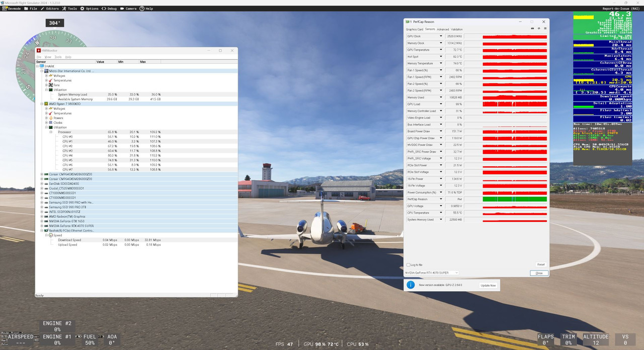The width and height of the screenshot is (644, 350).
Task: Click the Speed gauge icon under Realtek Ethernet
Action: pos(51,235)
